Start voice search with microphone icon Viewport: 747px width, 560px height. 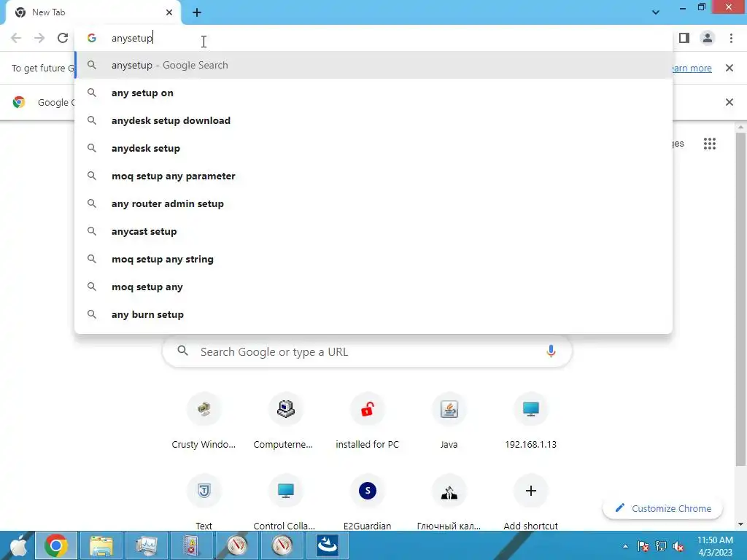click(551, 351)
